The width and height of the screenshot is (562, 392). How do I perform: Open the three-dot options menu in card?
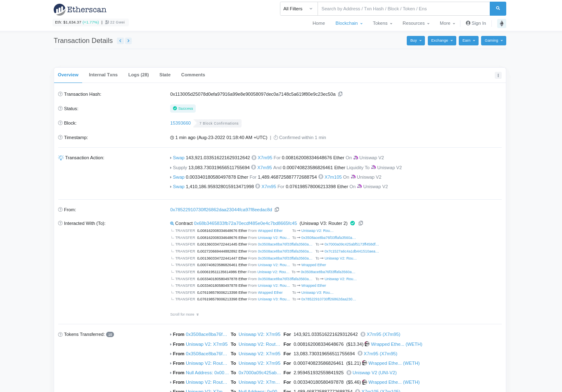(x=498, y=75)
